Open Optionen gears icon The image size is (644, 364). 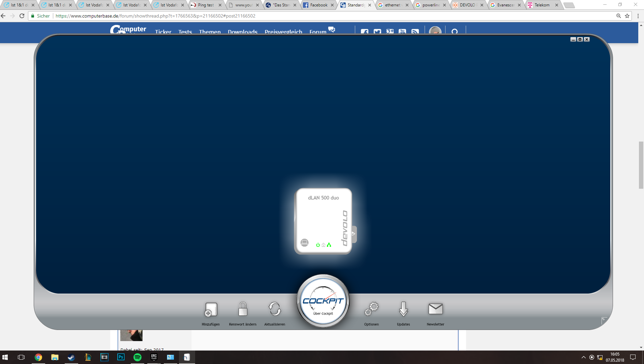coord(371,309)
